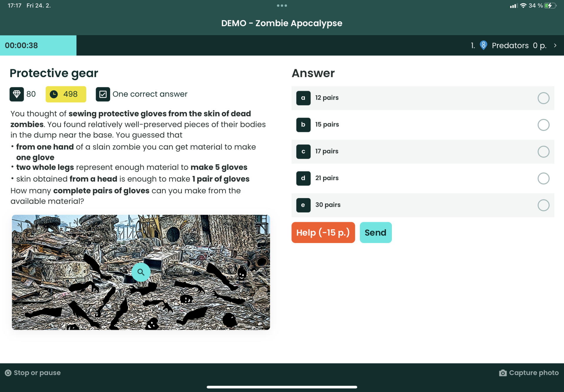Tap the letter 'b' answer badge
The height and width of the screenshot is (392, 564).
click(x=303, y=125)
